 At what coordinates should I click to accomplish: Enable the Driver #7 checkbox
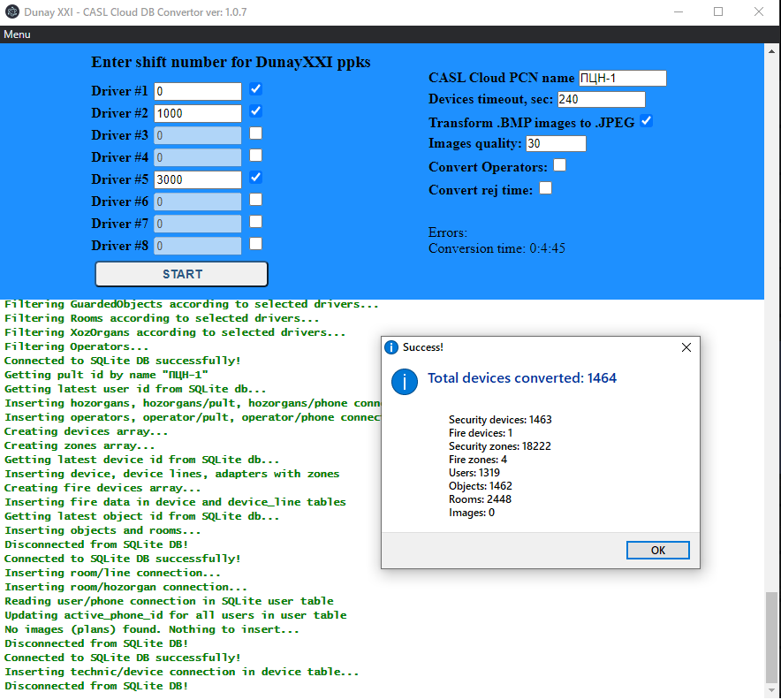click(255, 222)
